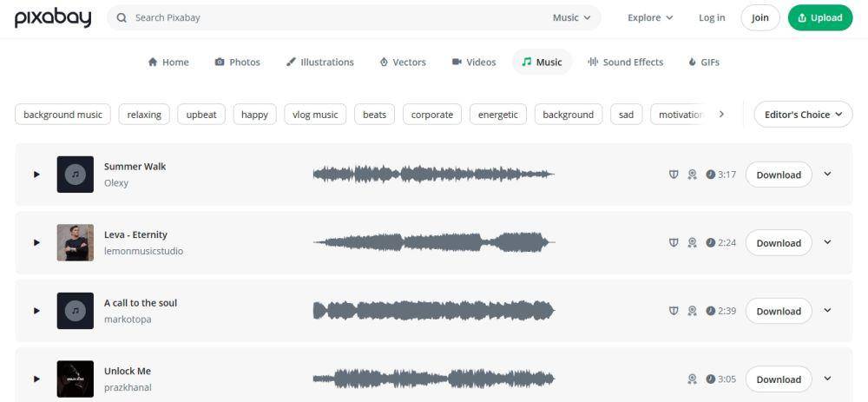The width and height of the screenshot is (868, 402).
Task: Open artist Olexy profile link
Action: [x=116, y=182]
